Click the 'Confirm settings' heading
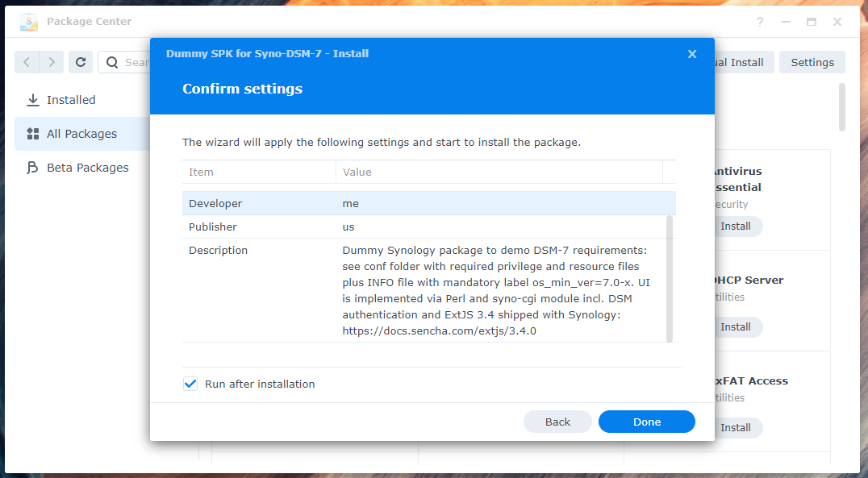 tap(243, 89)
